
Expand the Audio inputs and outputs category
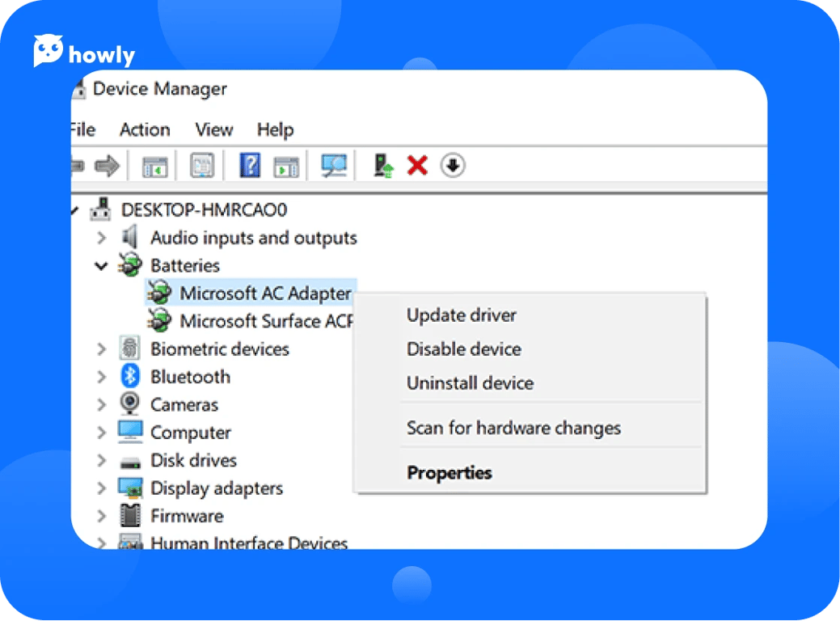[x=102, y=238]
